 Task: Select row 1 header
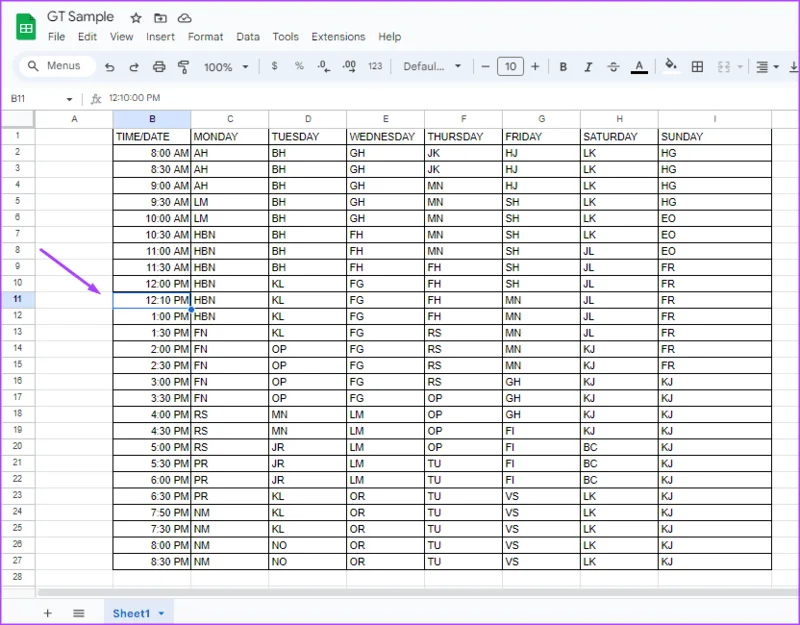(17, 136)
